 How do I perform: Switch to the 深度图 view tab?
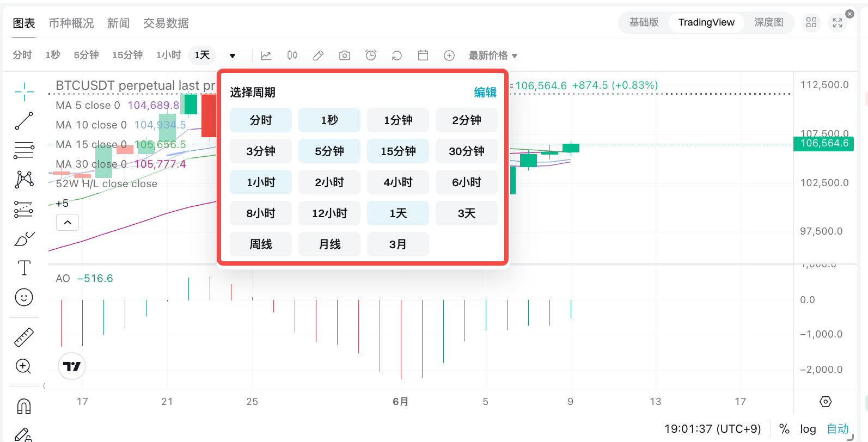768,22
